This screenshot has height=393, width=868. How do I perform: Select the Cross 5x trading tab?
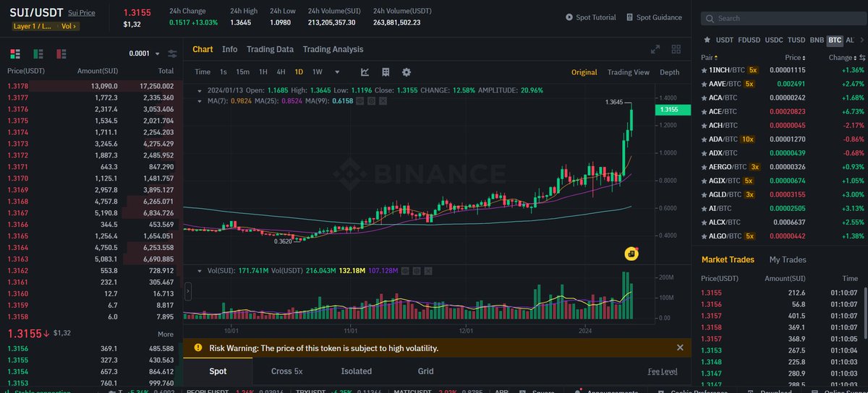point(286,371)
